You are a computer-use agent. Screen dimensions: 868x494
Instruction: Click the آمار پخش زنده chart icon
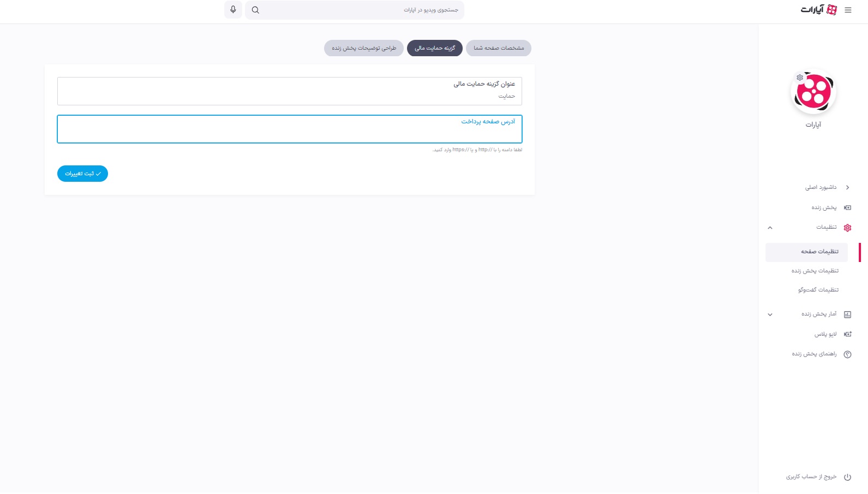847,314
